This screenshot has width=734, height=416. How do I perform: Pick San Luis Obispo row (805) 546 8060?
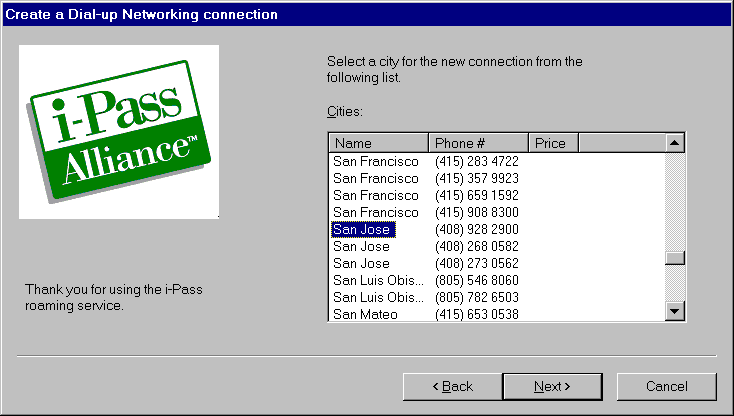click(x=378, y=280)
